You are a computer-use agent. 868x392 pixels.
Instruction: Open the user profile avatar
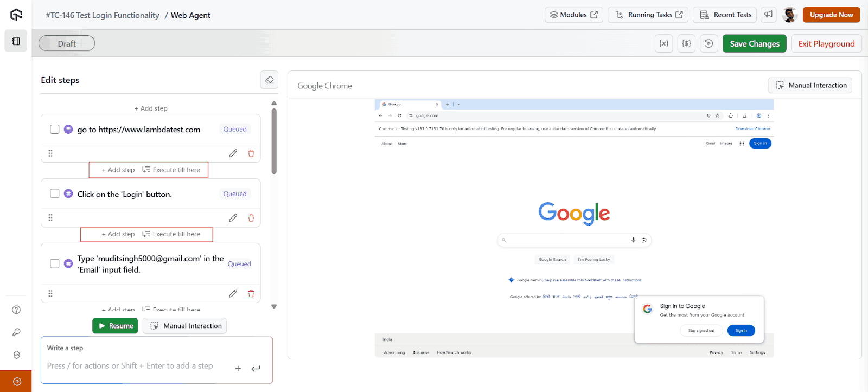pos(790,15)
